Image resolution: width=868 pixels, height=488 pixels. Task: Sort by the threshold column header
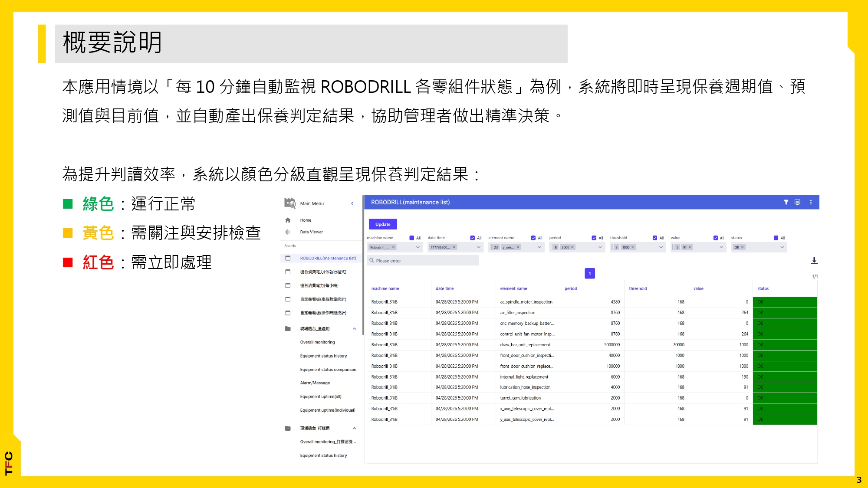638,288
